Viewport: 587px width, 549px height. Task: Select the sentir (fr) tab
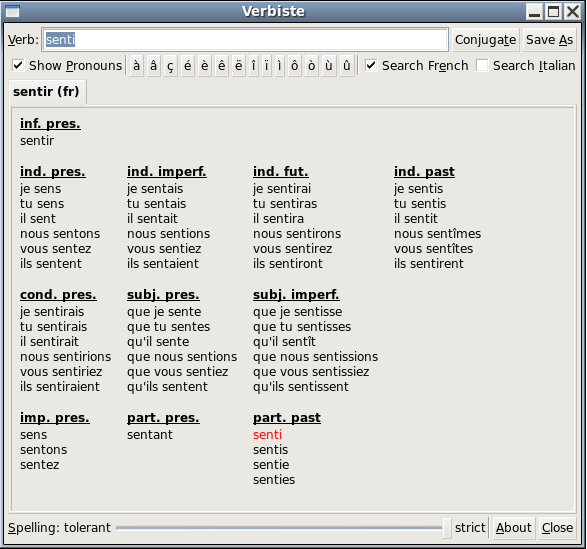46,91
